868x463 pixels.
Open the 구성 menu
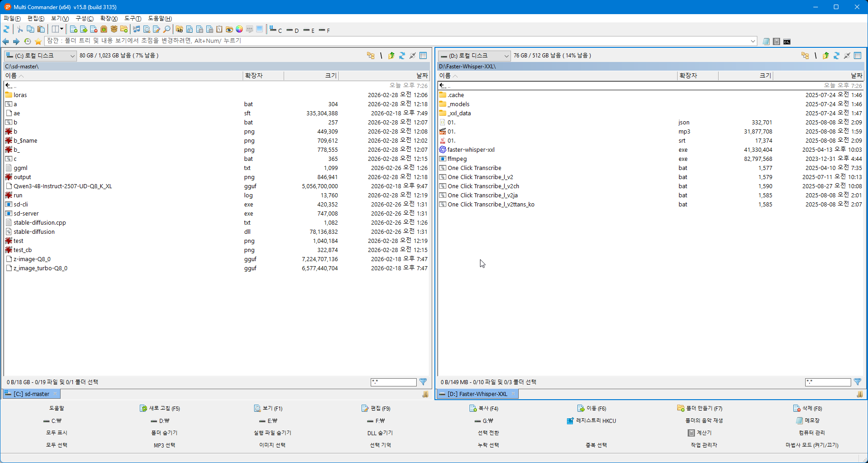(84, 18)
